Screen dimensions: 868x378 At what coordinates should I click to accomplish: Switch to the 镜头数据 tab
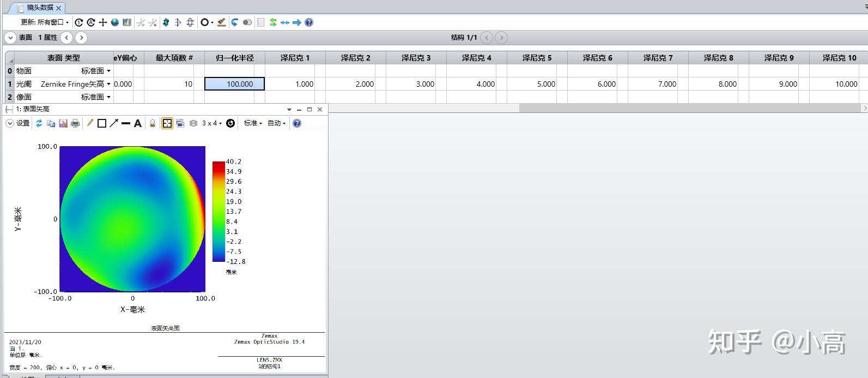40,8
